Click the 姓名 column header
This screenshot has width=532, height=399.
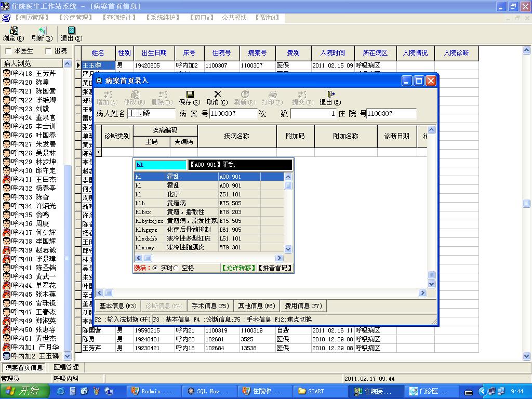pos(98,53)
